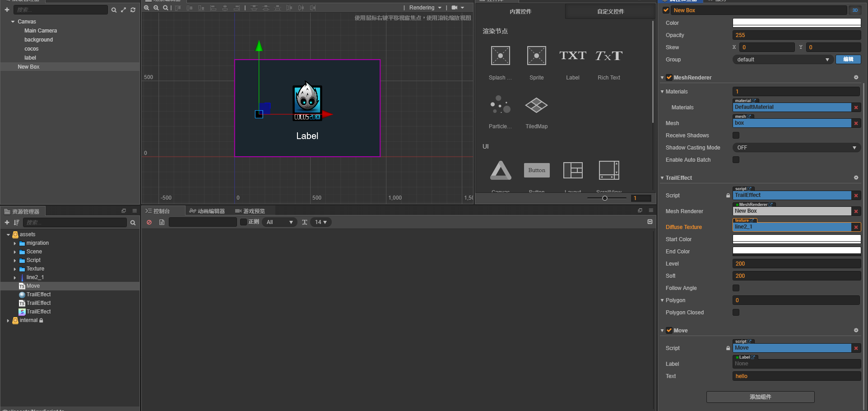Click the search icon in the assets panel
Image resolution: width=868 pixels, height=411 pixels.
133,222
